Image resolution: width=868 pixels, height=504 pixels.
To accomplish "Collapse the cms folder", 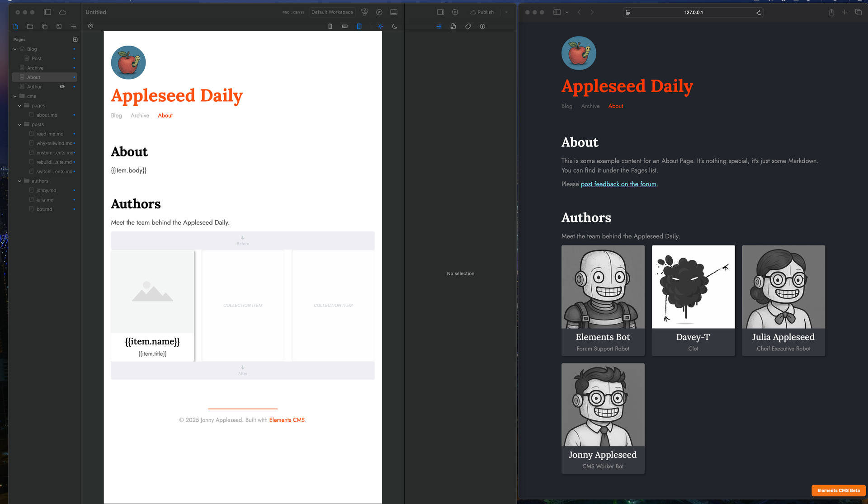I will 15,96.
